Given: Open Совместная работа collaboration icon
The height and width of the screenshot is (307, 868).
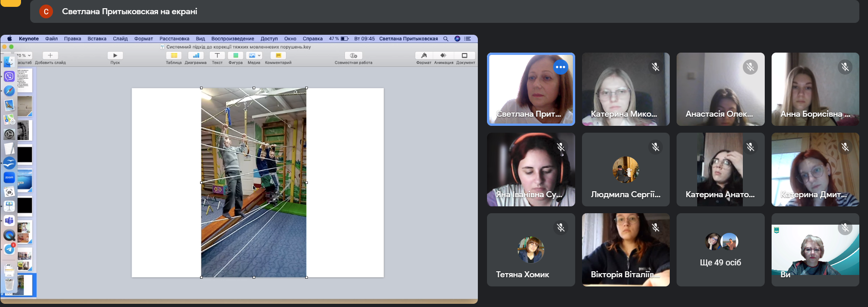Looking at the screenshot, I should click(353, 55).
